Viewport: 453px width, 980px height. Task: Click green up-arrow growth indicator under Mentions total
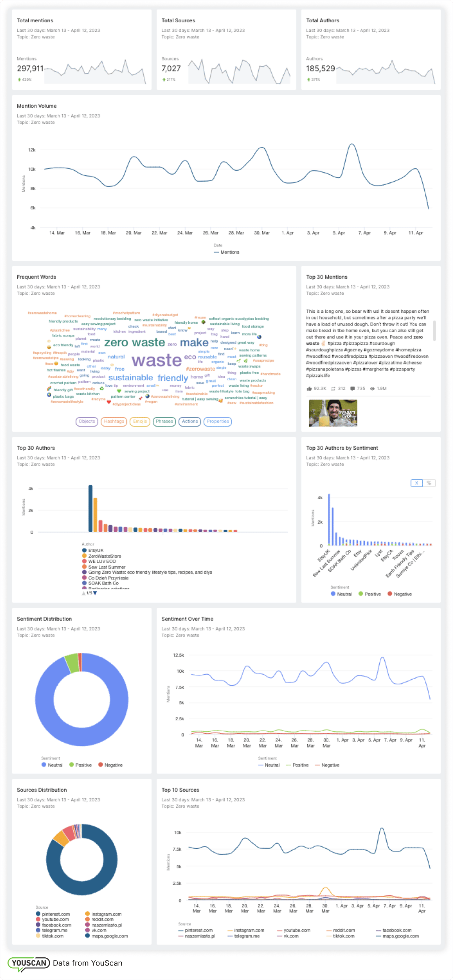(19, 80)
